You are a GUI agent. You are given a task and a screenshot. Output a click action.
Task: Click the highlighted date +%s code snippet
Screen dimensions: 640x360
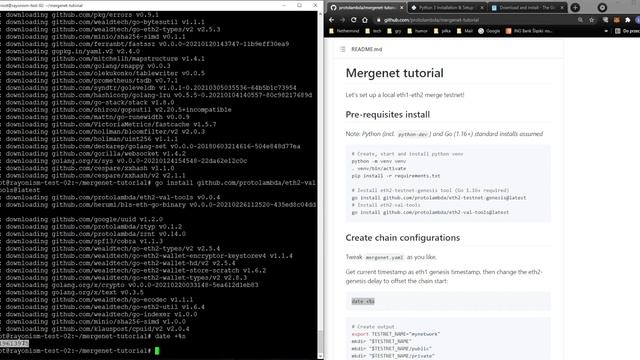pyautogui.click(x=363, y=302)
